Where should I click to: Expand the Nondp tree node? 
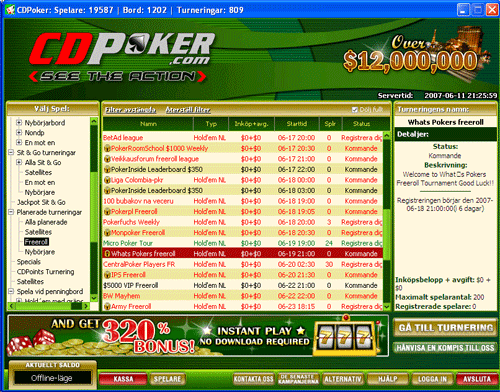(19, 133)
